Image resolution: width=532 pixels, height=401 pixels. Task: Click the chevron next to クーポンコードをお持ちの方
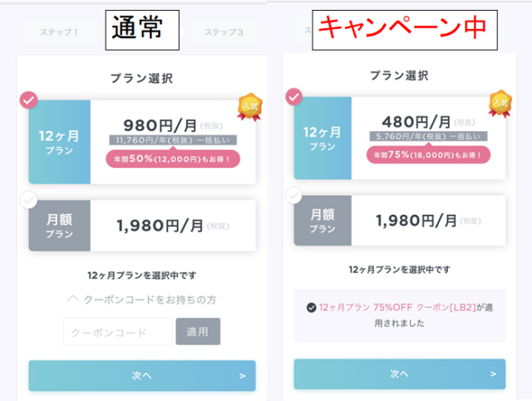tap(73, 299)
